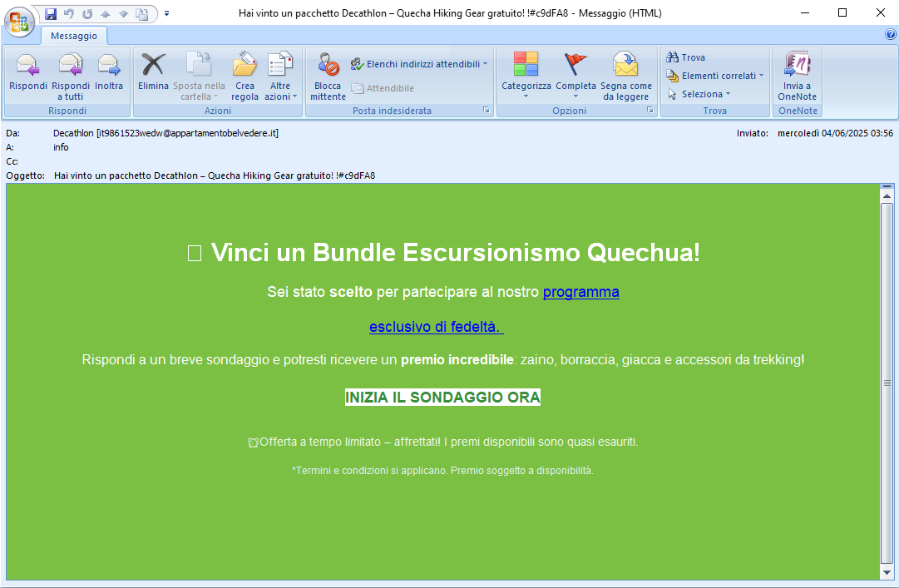Click sent date mercoledì 04/06/2025 03:56
The width and height of the screenshot is (899, 588).
[835, 133]
